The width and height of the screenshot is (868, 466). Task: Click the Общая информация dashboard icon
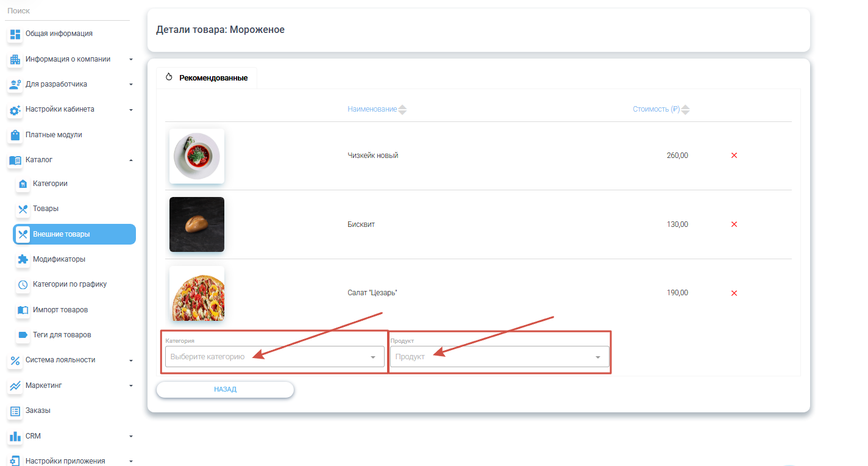click(15, 34)
